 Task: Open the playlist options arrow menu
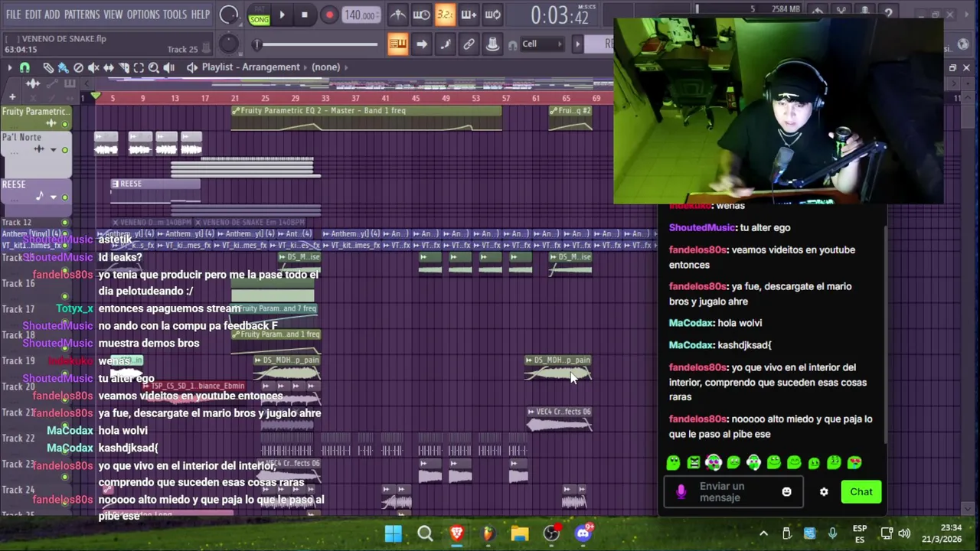click(9, 67)
